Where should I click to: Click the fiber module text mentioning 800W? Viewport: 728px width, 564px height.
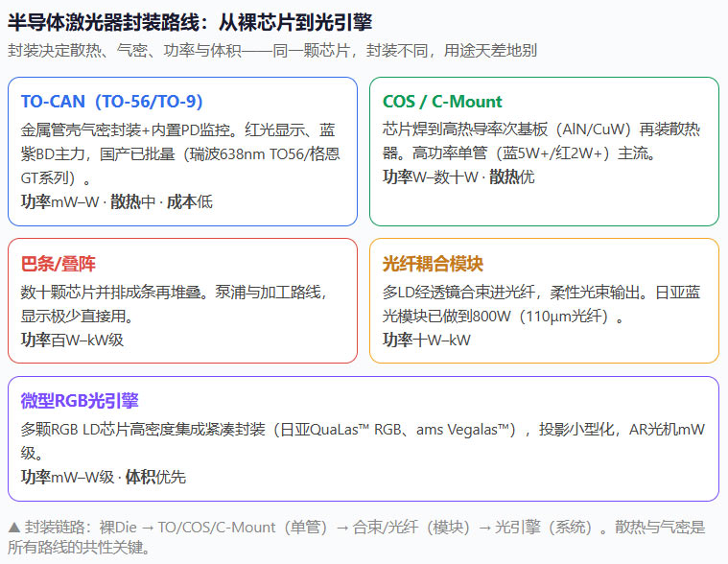point(541,304)
